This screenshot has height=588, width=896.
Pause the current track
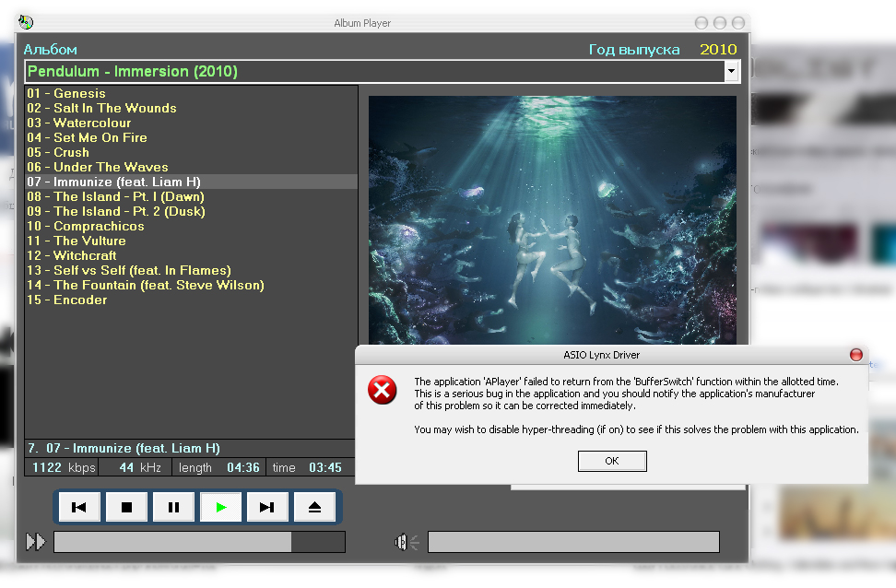(x=173, y=507)
